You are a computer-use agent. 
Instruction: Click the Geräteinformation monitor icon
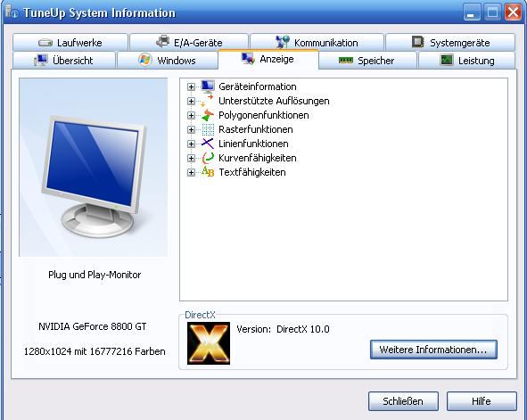[208, 86]
